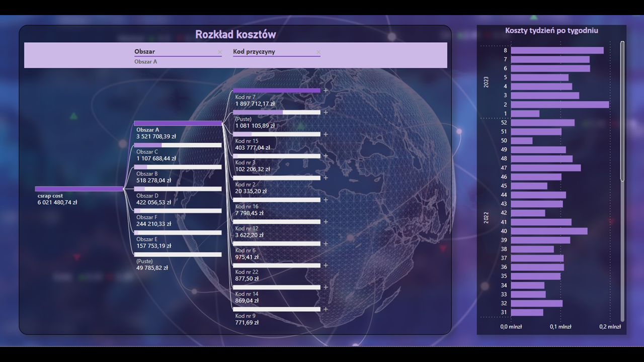Viewport: 644px width, 362px height.
Task: Select the week 49 bar of 2022
Action: click(538, 150)
